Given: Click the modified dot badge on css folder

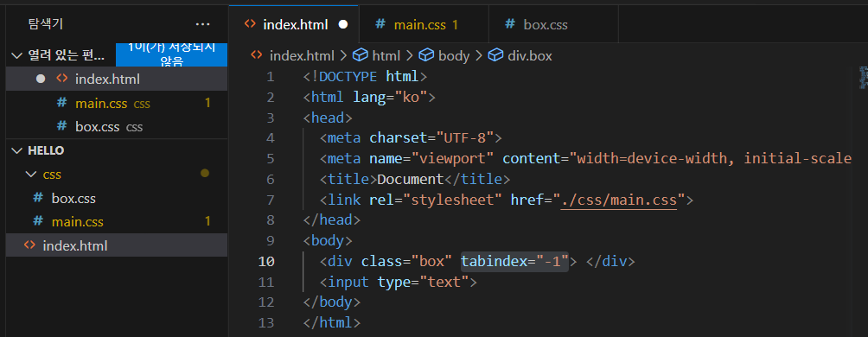Looking at the screenshot, I should [x=205, y=174].
